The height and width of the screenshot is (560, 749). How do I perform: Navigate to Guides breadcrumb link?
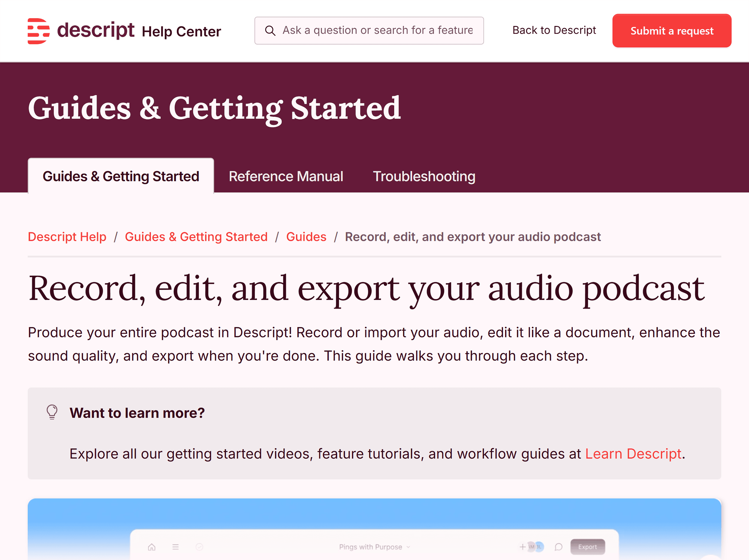306,237
